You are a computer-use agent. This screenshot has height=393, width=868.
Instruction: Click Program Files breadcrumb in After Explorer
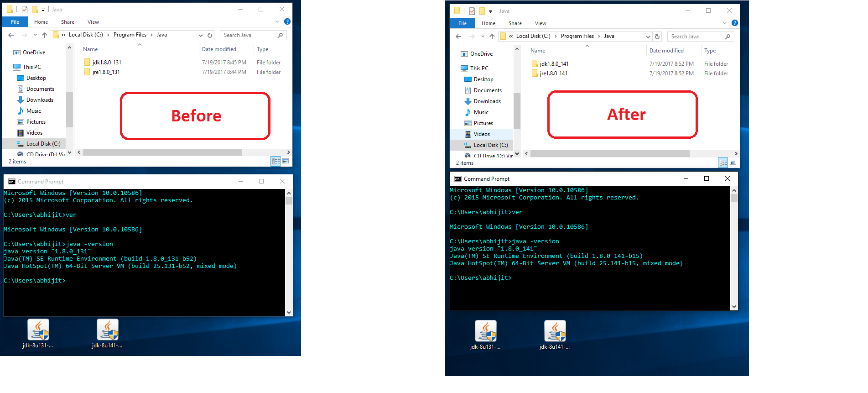click(x=577, y=36)
